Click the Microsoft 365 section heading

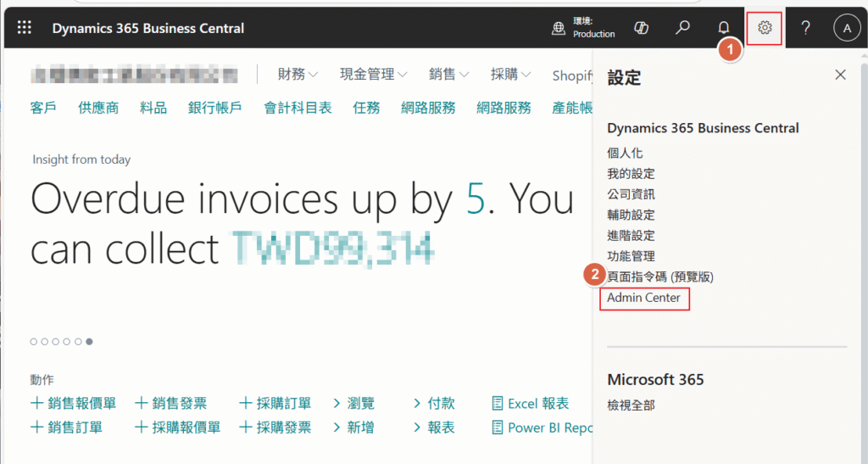click(655, 379)
